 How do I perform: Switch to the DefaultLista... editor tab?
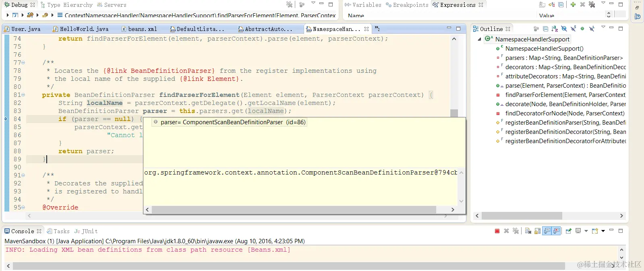197,29
